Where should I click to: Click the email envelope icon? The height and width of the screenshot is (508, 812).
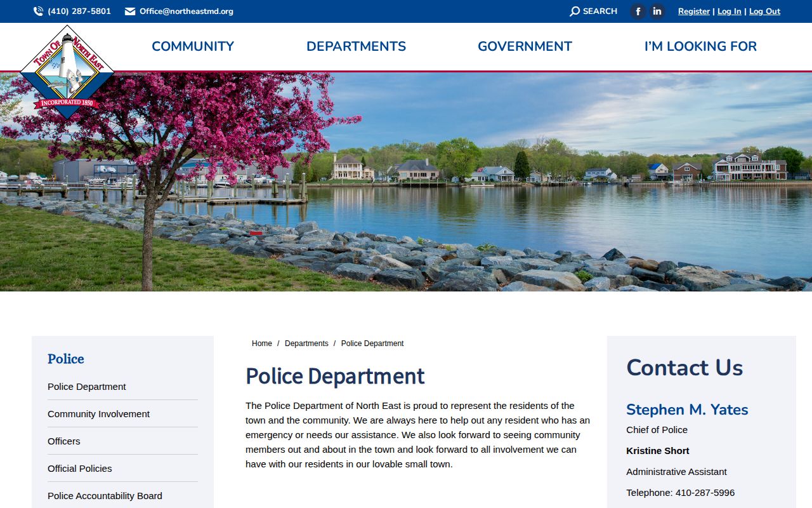[x=130, y=11]
